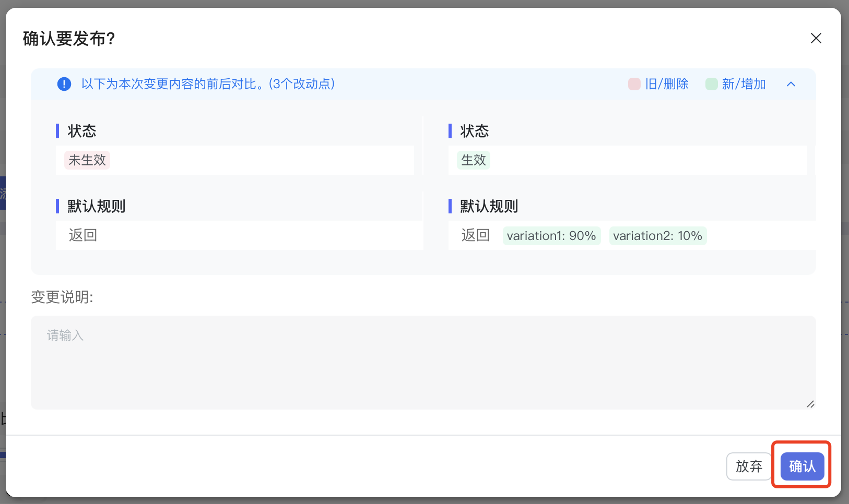849x504 pixels.
Task: Confirm publishing with the 确认 button
Action: 801,466
